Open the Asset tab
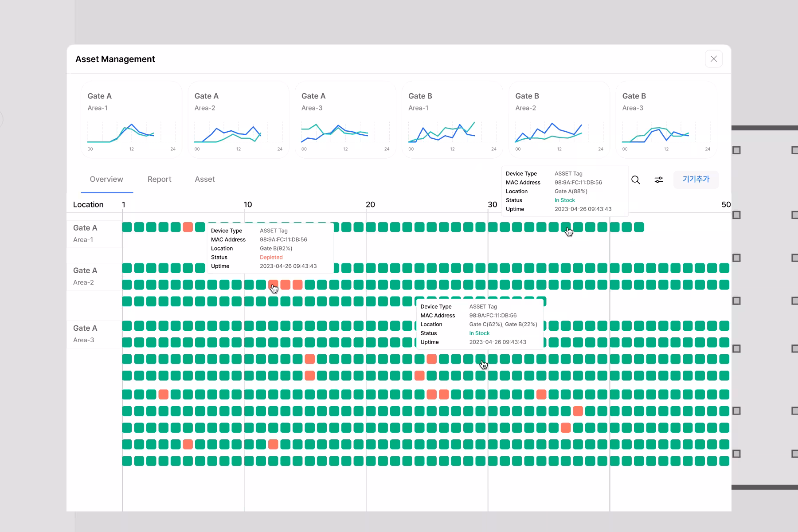The height and width of the screenshot is (532, 798). click(x=205, y=179)
